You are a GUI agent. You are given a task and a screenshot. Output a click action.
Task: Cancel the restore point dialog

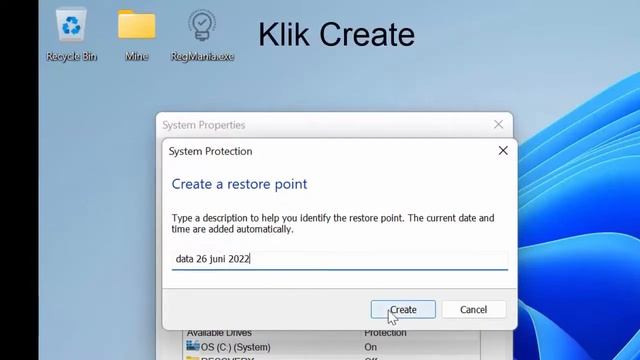[x=473, y=309]
